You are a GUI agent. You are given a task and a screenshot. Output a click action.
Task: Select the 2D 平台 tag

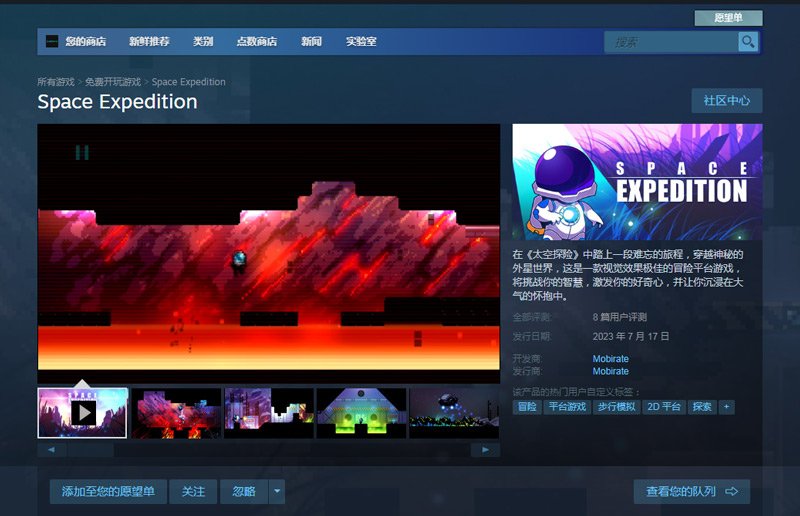[x=664, y=407]
